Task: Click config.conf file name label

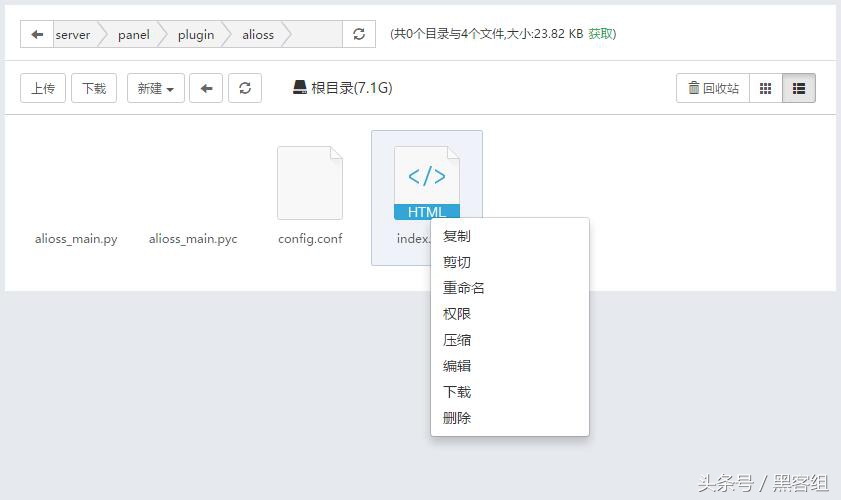Action: pos(310,239)
